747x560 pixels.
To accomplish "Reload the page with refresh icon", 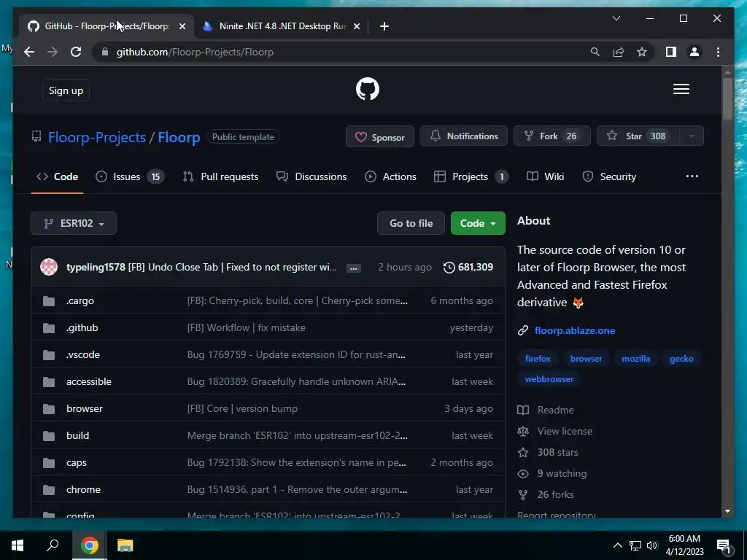I will coord(76,52).
